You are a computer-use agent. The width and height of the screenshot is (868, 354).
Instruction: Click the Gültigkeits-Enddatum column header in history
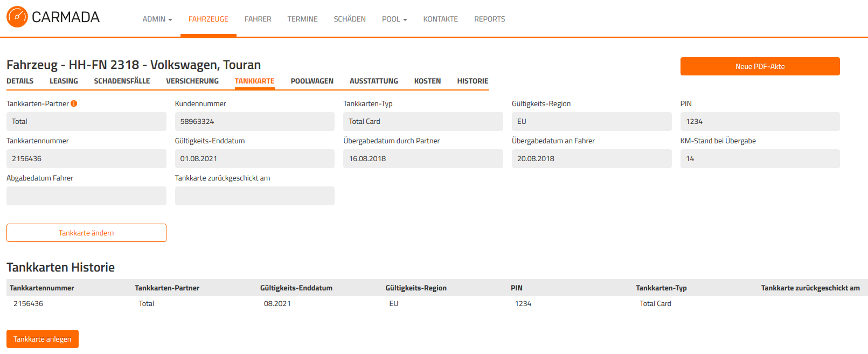[296, 288]
